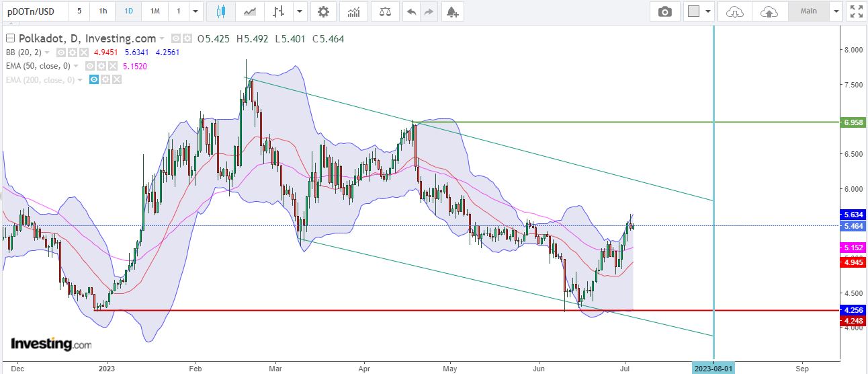Remove EMA 200 indicator
Viewport: 868px width, 374px height.
[117, 80]
